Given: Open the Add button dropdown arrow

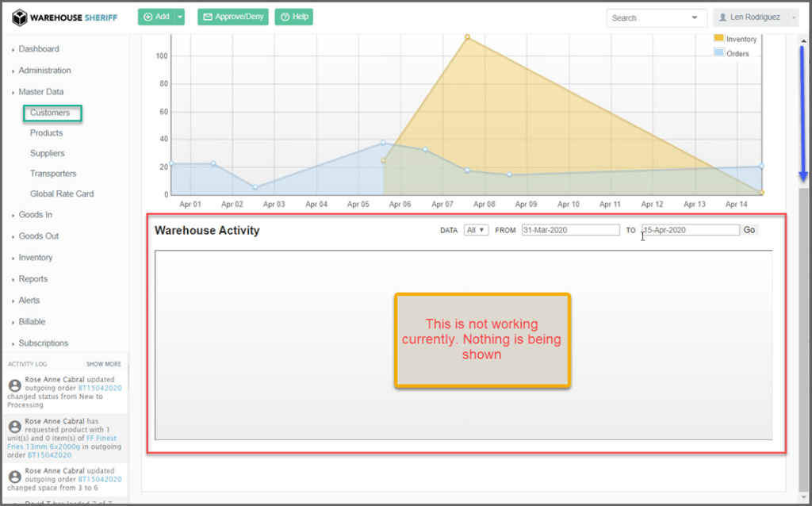Looking at the screenshot, I should (180, 17).
